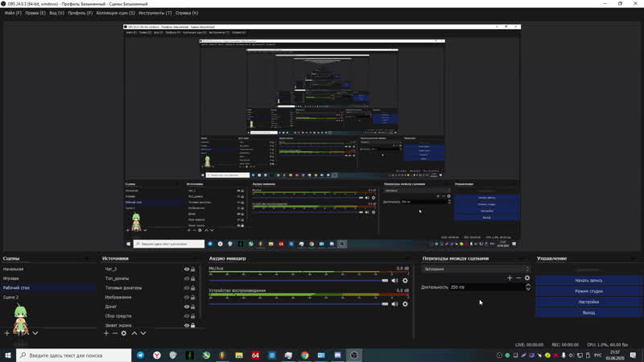Select the Начальная scene
The image size is (644, 362).
tap(49, 269)
